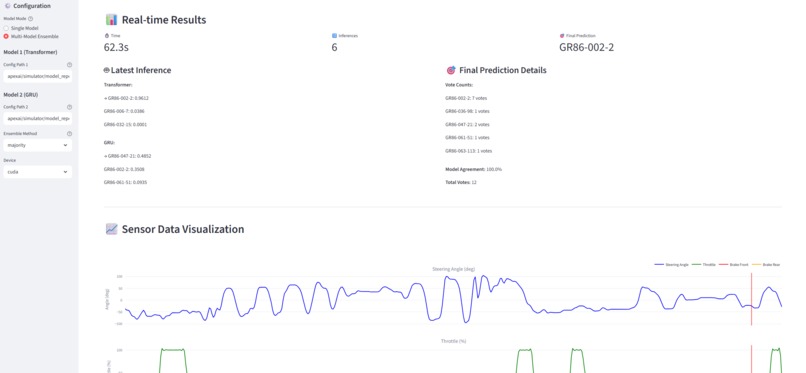Screen dimensions: 806x373
Task: Click the GR86-006-7: 0.0386 result
Action: 124,111
